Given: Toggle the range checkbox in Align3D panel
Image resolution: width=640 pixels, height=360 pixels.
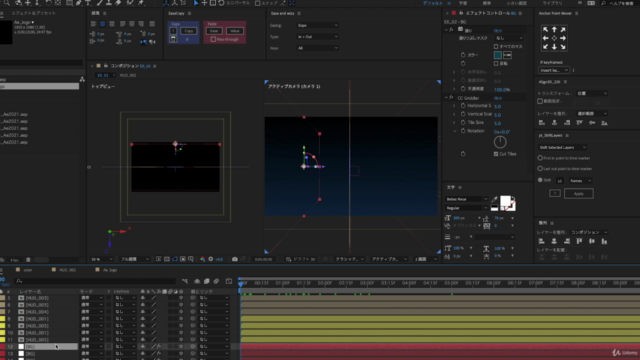Looking at the screenshot, I should pos(540,101).
